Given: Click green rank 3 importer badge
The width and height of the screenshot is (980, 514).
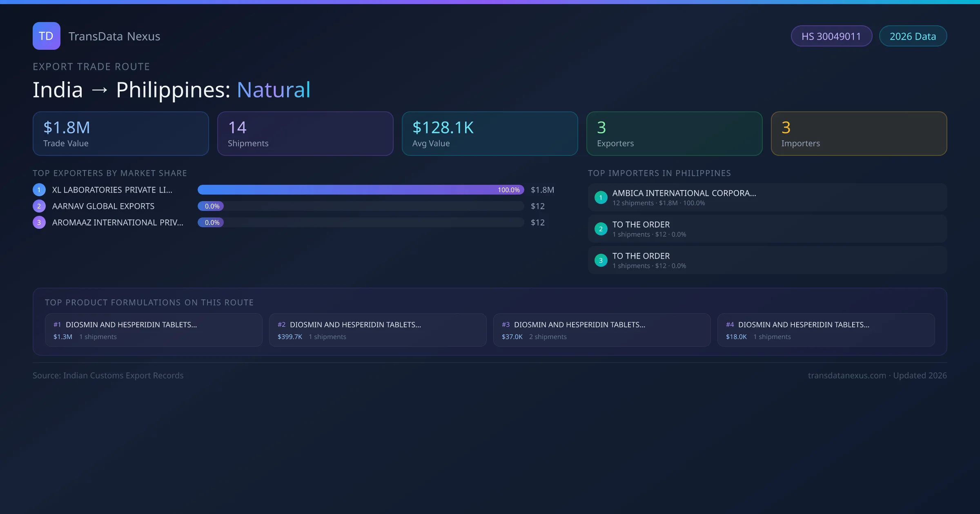Looking at the screenshot, I should tap(601, 260).
